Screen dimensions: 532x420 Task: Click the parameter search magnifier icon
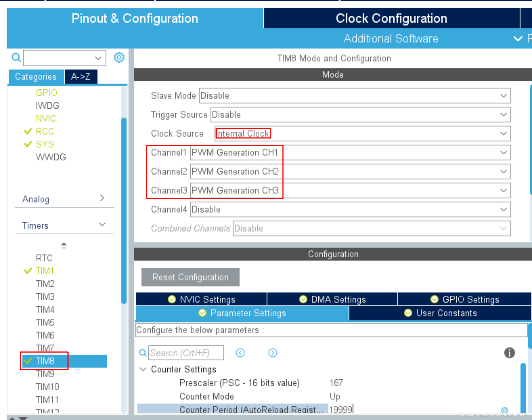pyautogui.click(x=143, y=353)
